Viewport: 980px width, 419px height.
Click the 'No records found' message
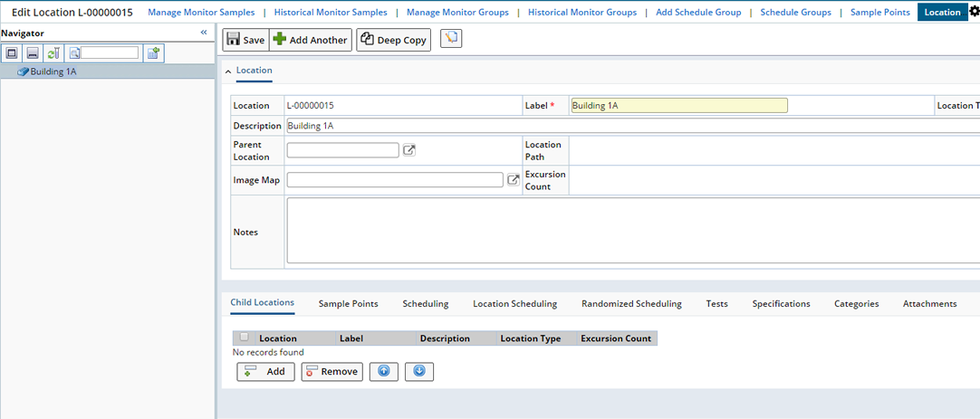pos(268,352)
